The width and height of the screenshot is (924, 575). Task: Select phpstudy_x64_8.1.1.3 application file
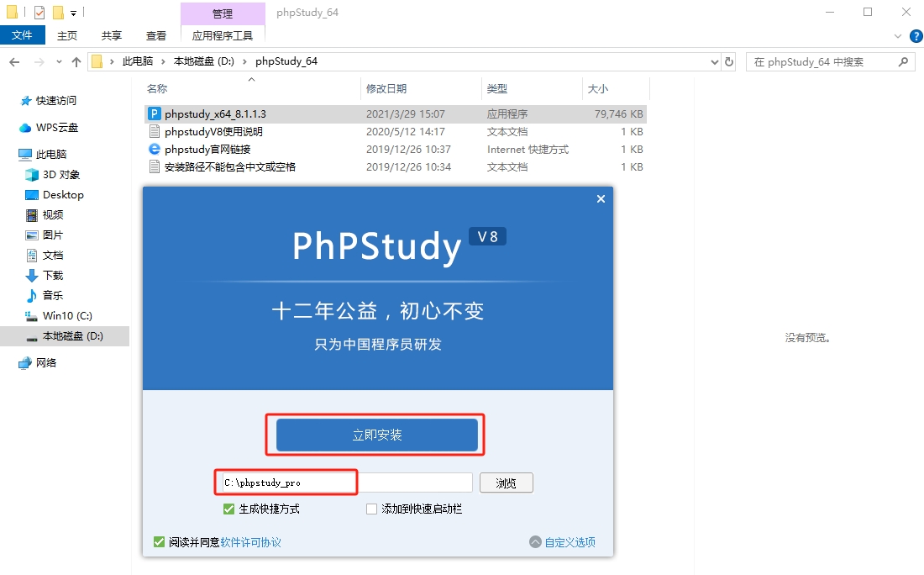pyautogui.click(x=396, y=113)
